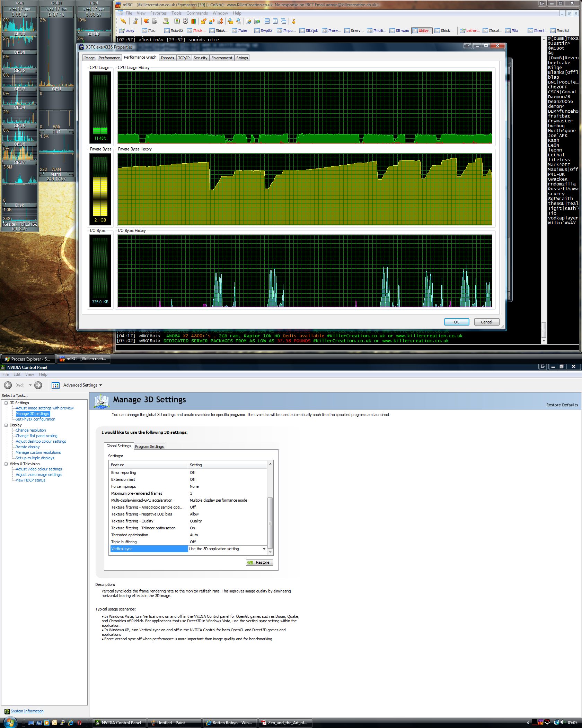This screenshot has height=728, width=582.
Task: Open the mIRC address book icon
Action: (x=177, y=21)
